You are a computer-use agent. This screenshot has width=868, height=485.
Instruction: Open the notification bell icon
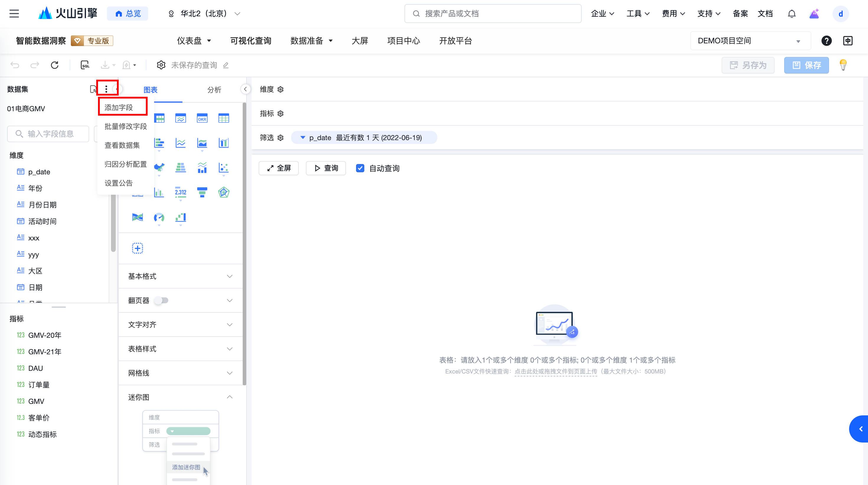[x=792, y=14]
